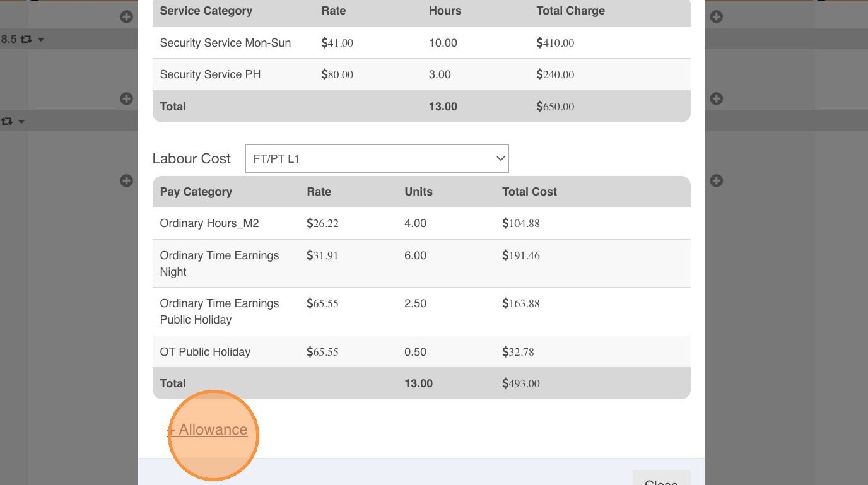
Task: Click the + Allowance link
Action: [x=208, y=430]
